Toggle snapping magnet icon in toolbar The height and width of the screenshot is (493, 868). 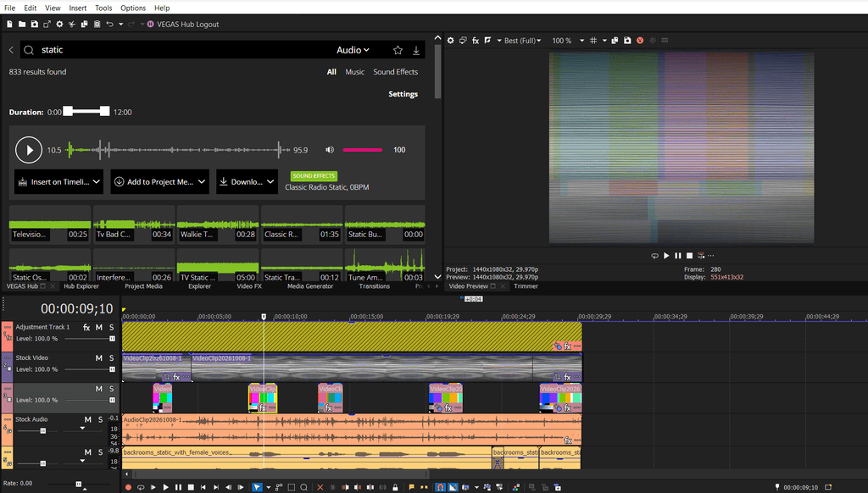440,487
